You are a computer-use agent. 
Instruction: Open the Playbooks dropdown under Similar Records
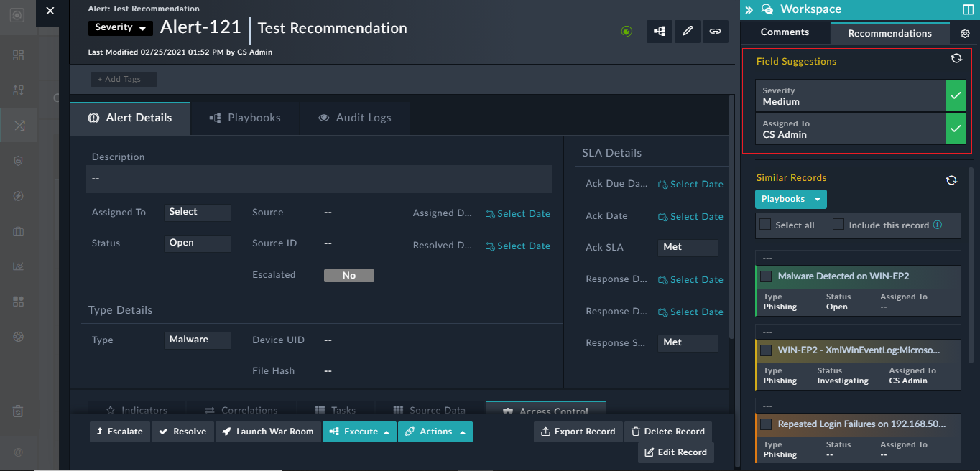790,199
